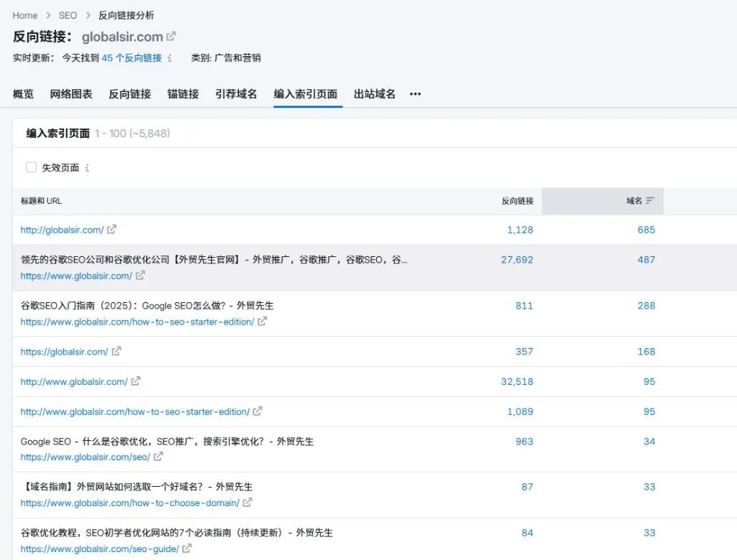737x560 pixels.
Task: Open 反向链接分析 breadcrumb item
Action: pyautogui.click(x=126, y=16)
